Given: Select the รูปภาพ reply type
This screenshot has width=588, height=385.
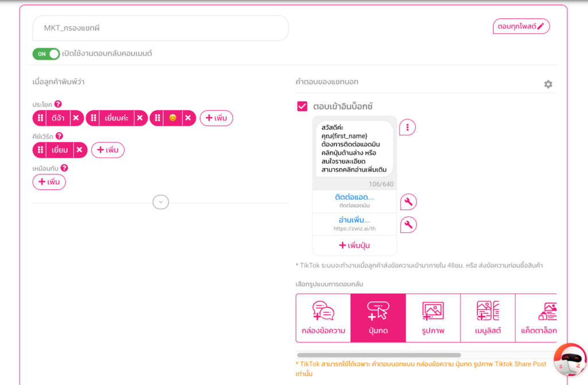Looking at the screenshot, I should [x=433, y=318].
